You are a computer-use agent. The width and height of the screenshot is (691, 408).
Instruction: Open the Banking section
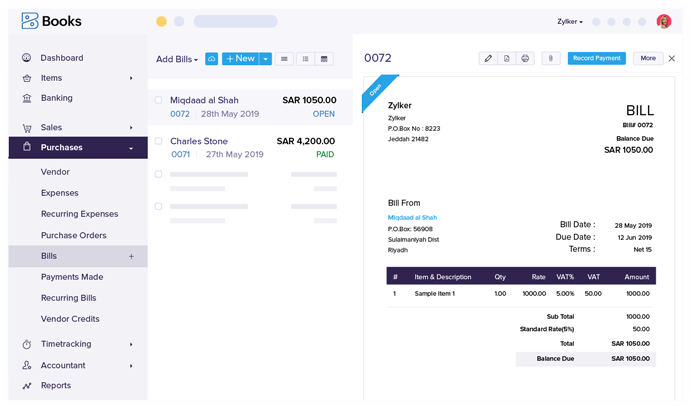click(x=57, y=98)
